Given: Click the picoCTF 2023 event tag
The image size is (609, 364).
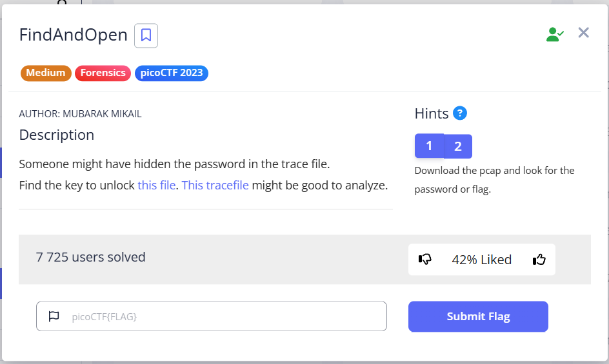Looking at the screenshot, I should tap(172, 73).
